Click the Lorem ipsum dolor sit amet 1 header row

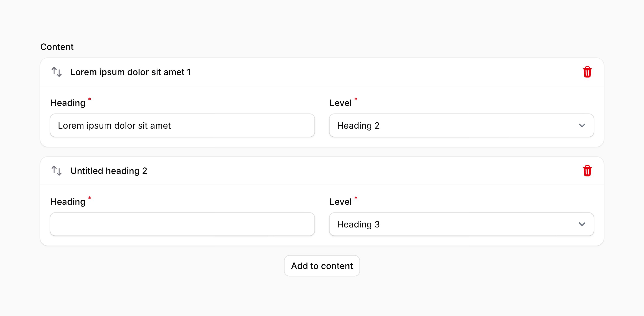coord(131,72)
